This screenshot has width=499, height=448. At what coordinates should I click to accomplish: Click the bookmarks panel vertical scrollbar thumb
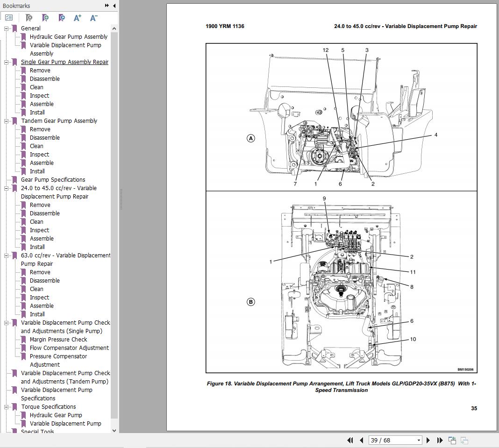coord(114,225)
